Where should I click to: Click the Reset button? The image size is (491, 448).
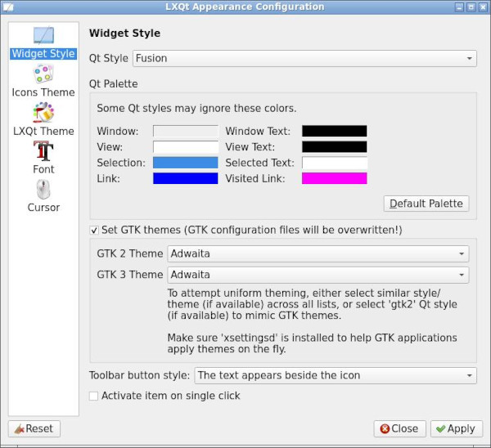pos(34,428)
